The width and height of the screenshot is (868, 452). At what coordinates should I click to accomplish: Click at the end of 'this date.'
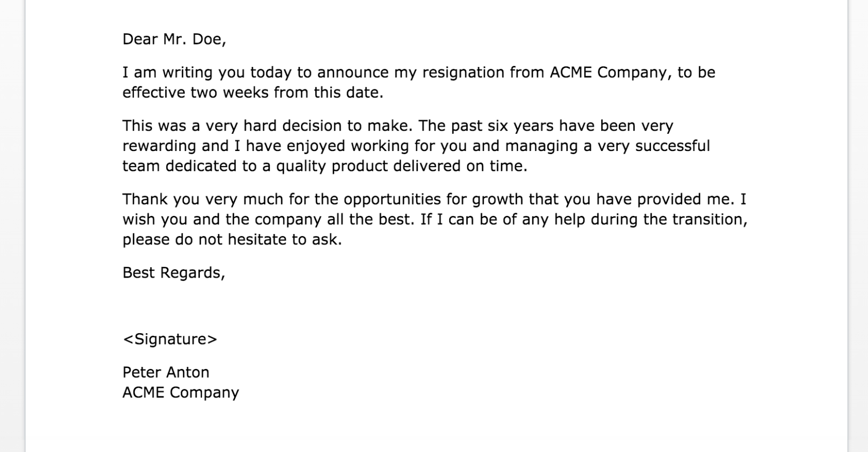click(x=383, y=93)
